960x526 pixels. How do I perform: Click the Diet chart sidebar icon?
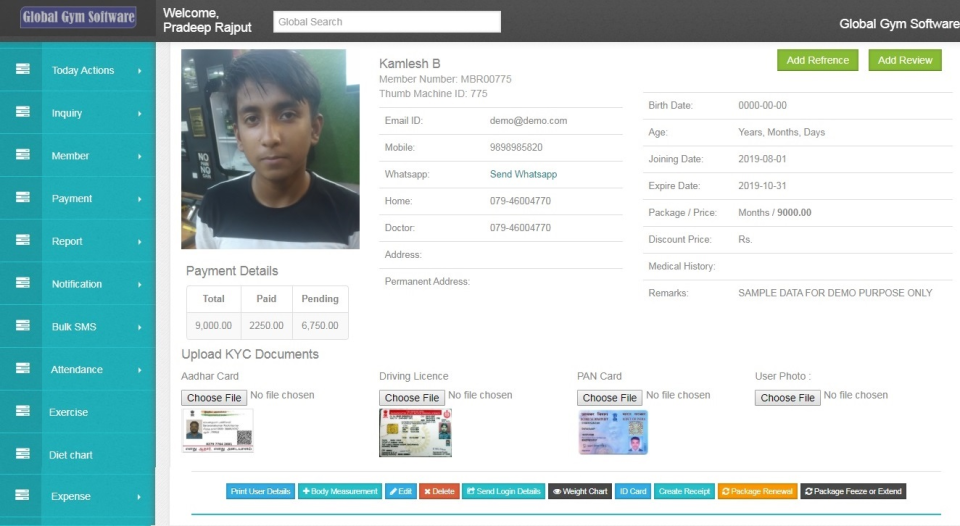[x=23, y=453]
